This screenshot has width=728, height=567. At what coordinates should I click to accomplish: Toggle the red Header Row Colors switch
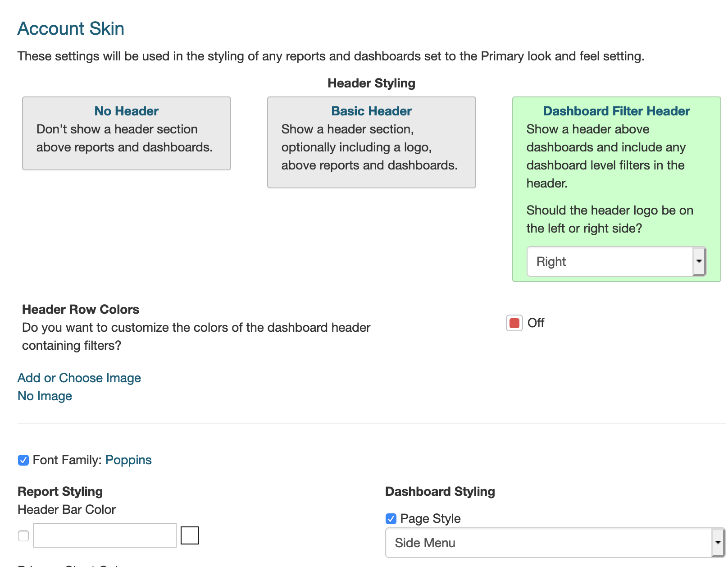pyautogui.click(x=514, y=323)
